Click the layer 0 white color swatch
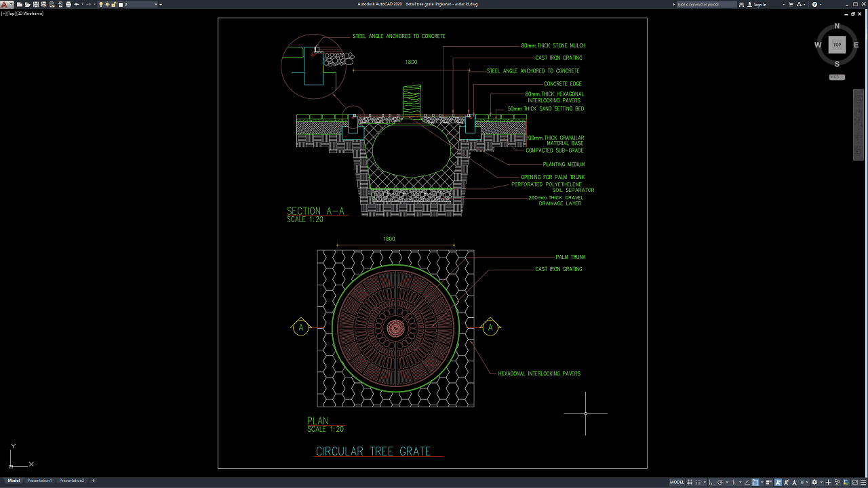 [x=121, y=5]
